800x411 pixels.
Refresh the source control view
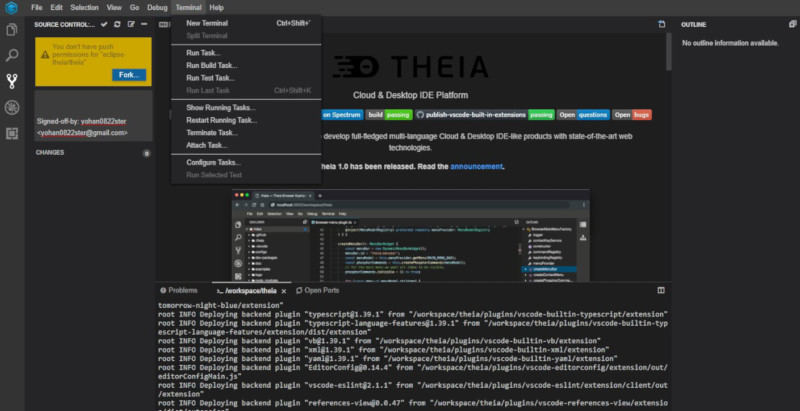117,24
